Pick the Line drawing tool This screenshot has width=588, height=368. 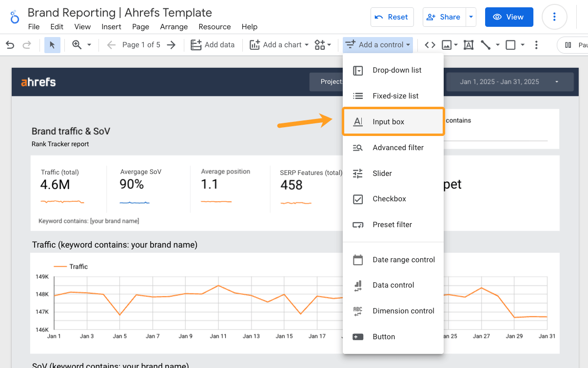pyautogui.click(x=486, y=44)
